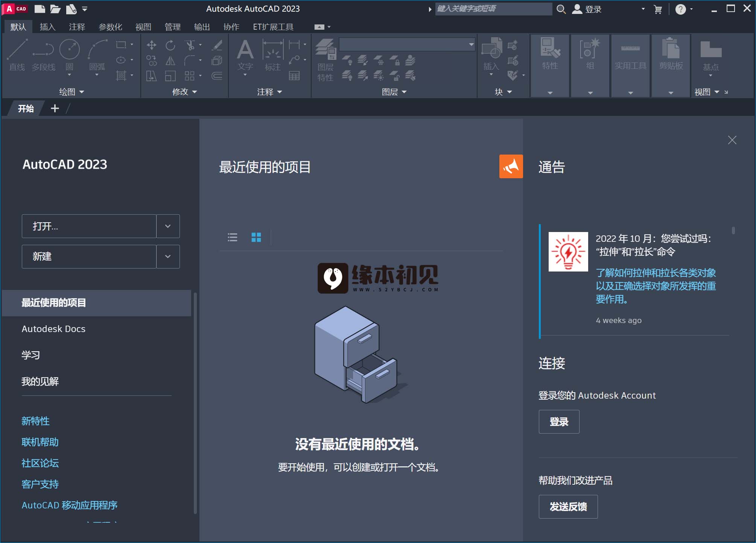
Task: Click the Send Feedback (发送反馈) button
Action: [568, 507]
